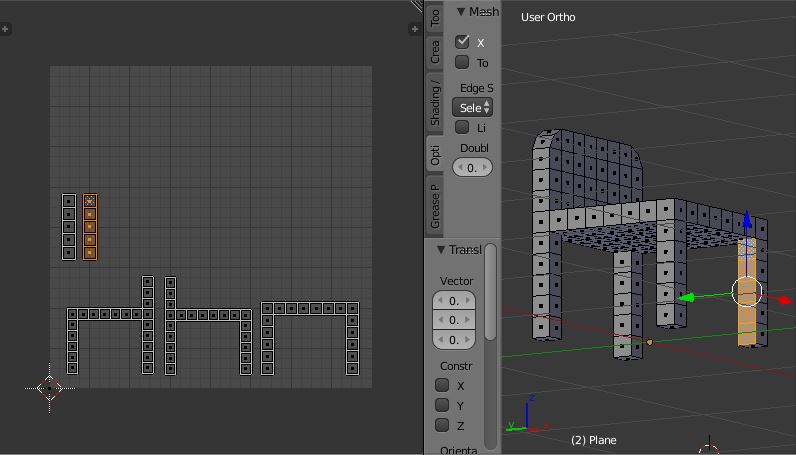The height and width of the screenshot is (455, 796).
Task: Click the Double Threshold value field
Action: (472, 168)
